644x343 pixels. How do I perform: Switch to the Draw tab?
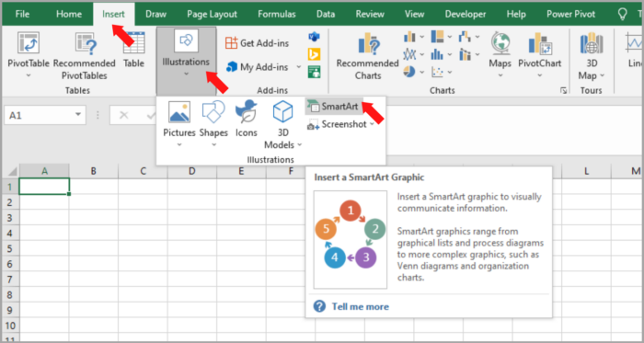click(x=156, y=15)
